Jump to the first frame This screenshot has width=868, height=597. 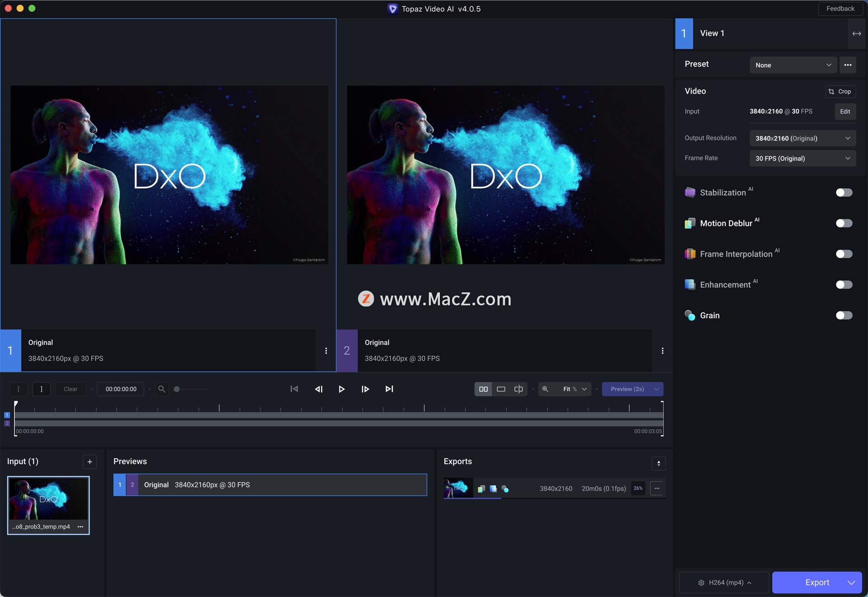click(294, 389)
